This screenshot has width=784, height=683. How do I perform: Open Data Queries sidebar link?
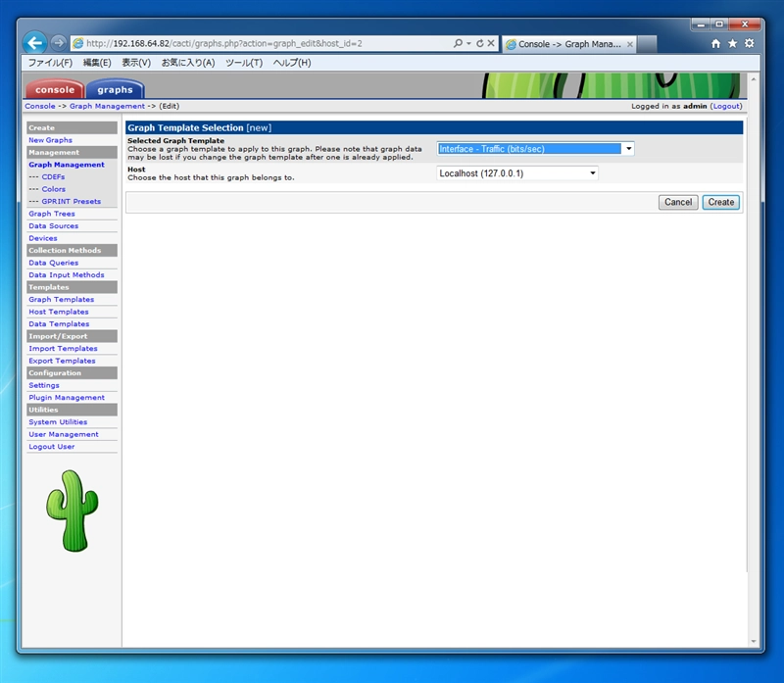[54, 263]
